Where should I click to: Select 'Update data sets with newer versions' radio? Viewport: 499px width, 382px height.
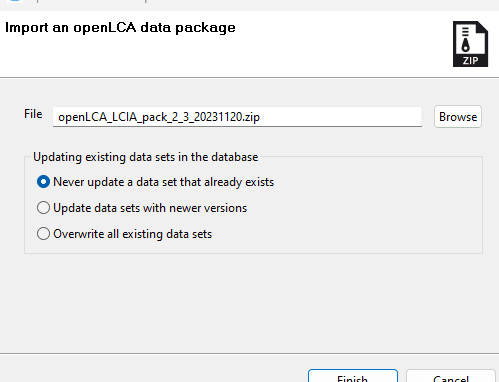point(43,208)
